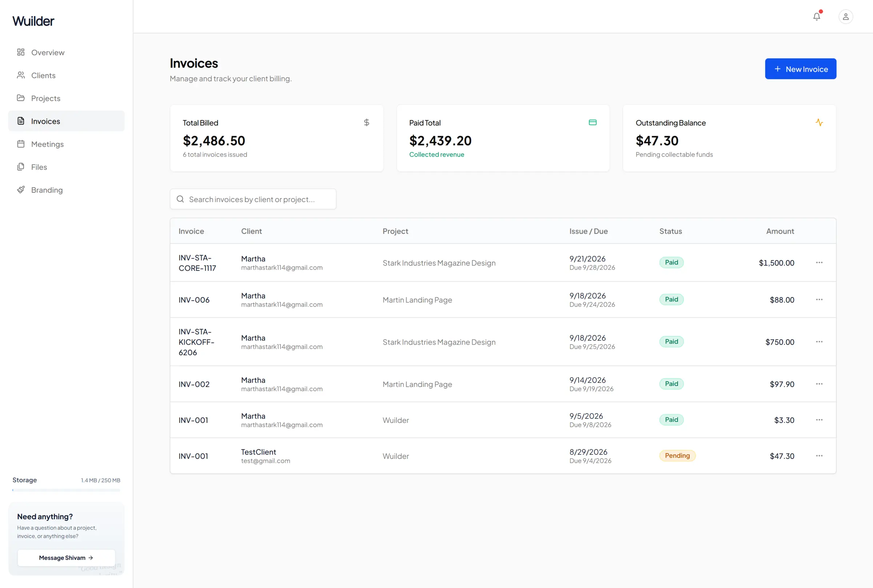
Task: Click the Client column header
Action: pyautogui.click(x=252, y=231)
